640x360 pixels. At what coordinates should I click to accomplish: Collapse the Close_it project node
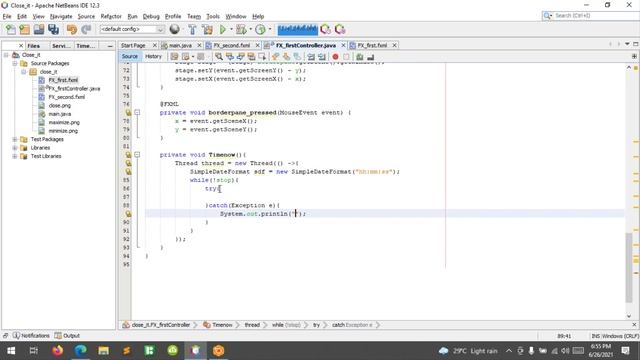click(x=6, y=55)
